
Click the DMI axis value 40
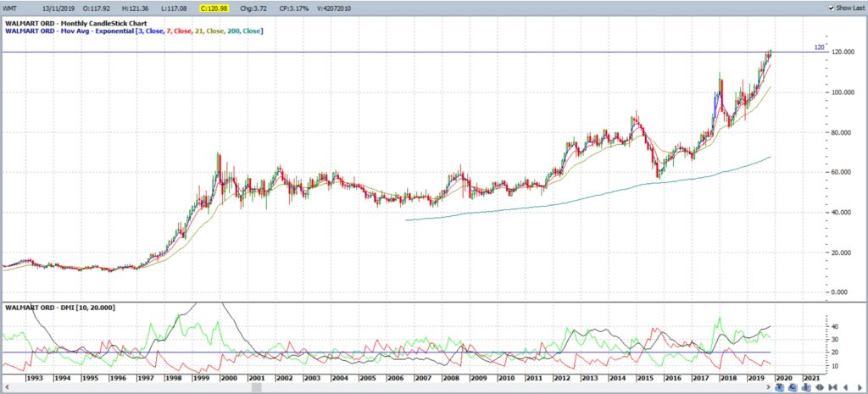coord(837,326)
